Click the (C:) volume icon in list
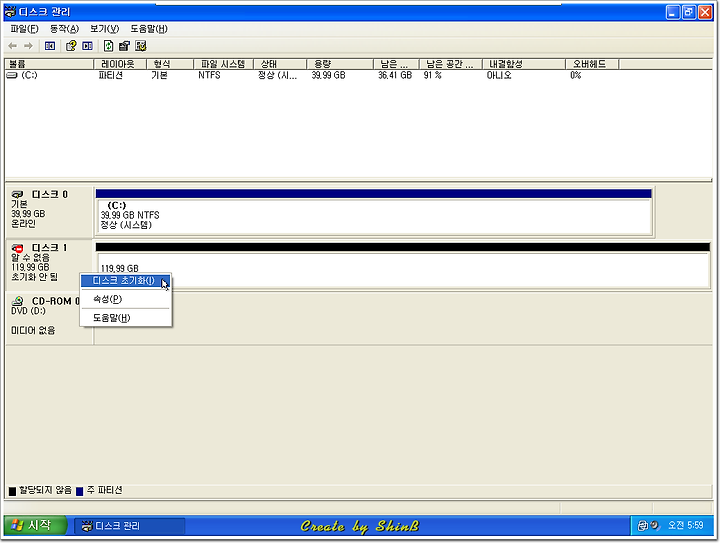 coord(12,75)
